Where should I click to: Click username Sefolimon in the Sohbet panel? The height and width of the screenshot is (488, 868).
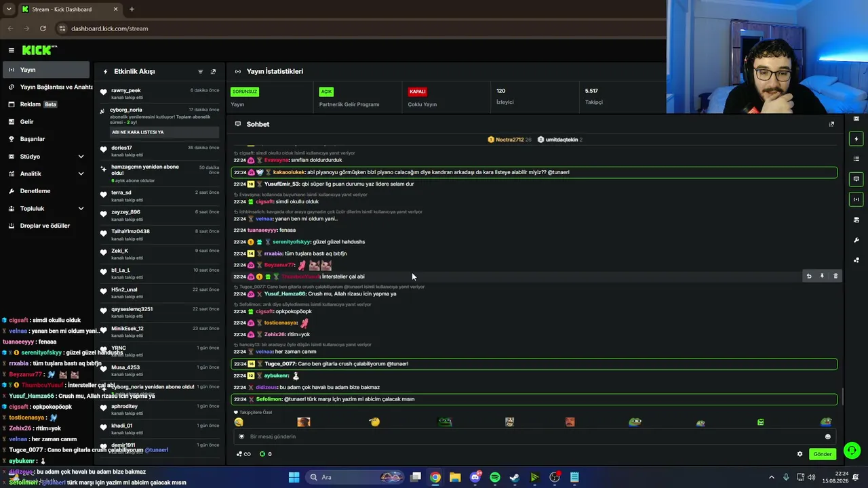click(x=269, y=399)
